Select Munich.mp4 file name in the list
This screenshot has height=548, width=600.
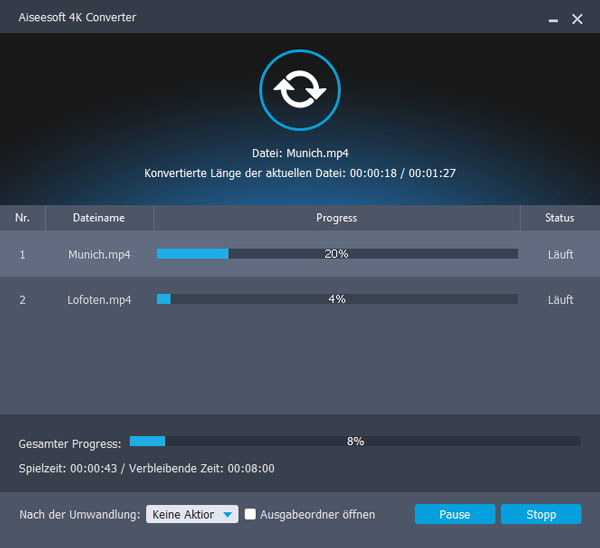click(x=99, y=254)
